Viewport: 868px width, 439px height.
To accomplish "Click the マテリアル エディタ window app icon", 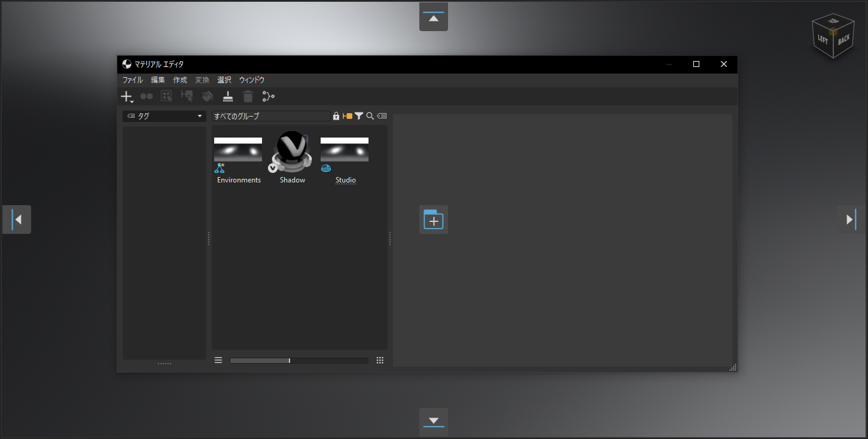I will pyautogui.click(x=127, y=64).
